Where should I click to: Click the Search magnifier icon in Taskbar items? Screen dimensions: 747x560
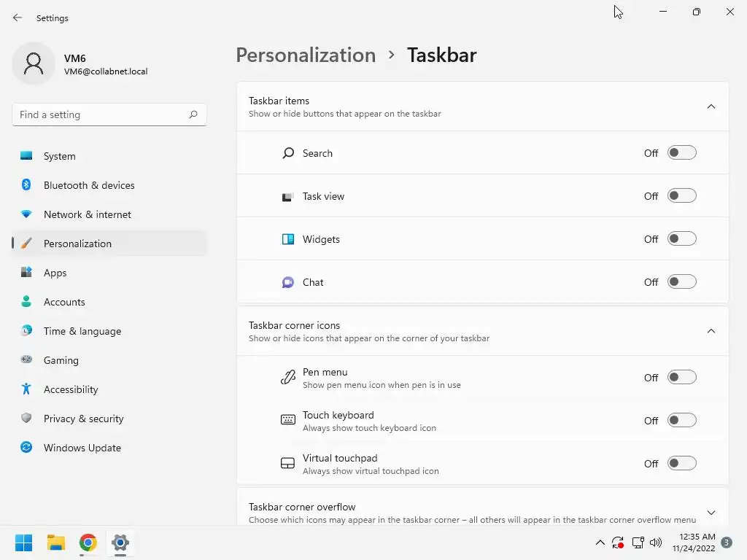point(287,153)
